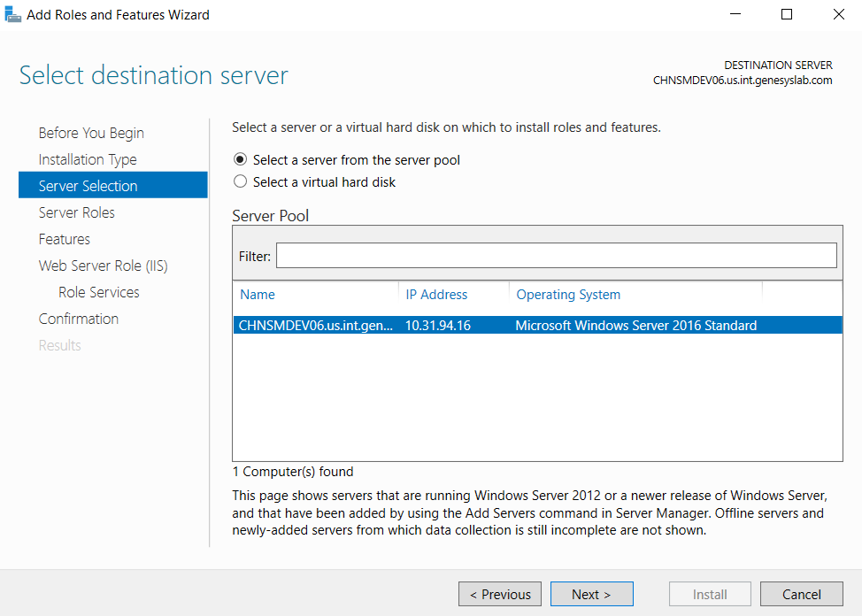Go to the Before You Begin step
Screen dimensions: 862x616
pos(91,133)
